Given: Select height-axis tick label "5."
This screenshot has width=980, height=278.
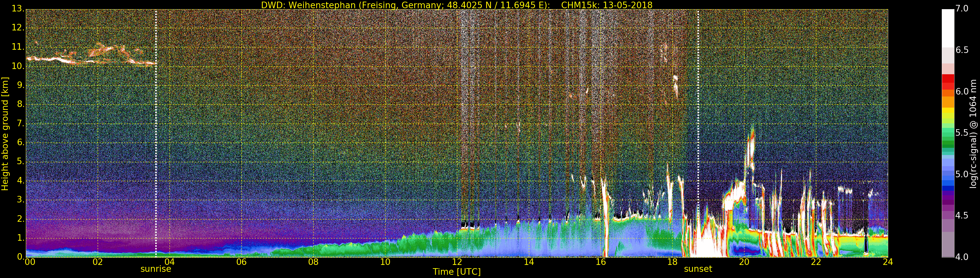Looking at the screenshot, I should click(21, 162).
